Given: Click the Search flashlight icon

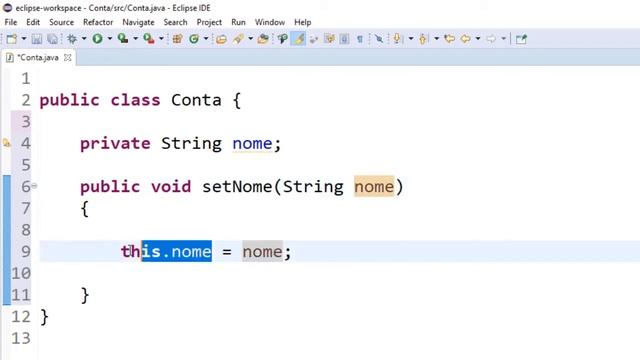Looking at the screenshot, I should 263,39.
